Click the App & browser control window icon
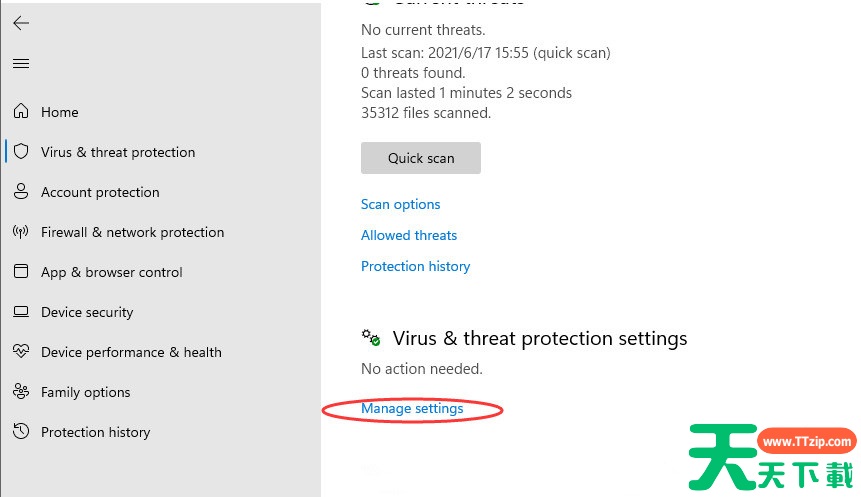Image resolution: width=861 pixels, height=497 pixels. click(x=21, y=272)
